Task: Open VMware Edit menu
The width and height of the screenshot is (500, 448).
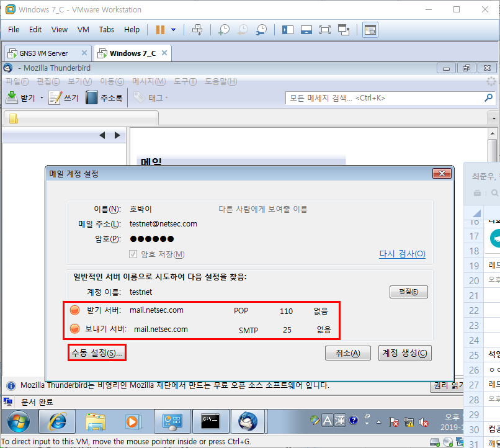Action: 35,30
